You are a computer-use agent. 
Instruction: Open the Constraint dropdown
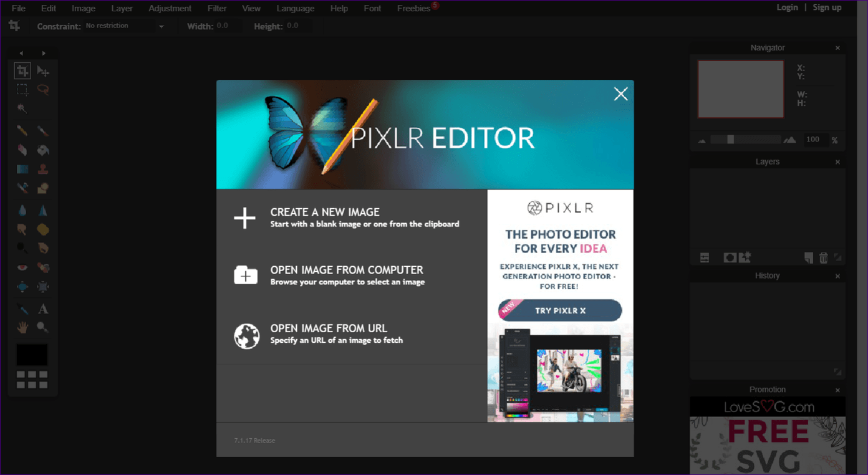click(125, 26)
